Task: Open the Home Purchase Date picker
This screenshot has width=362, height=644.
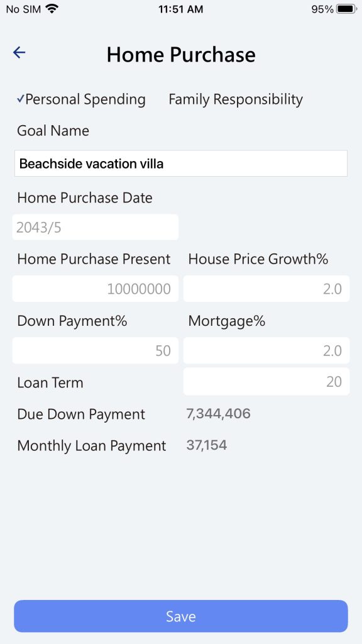Action: pyautogui.click(x=96, y=227)
